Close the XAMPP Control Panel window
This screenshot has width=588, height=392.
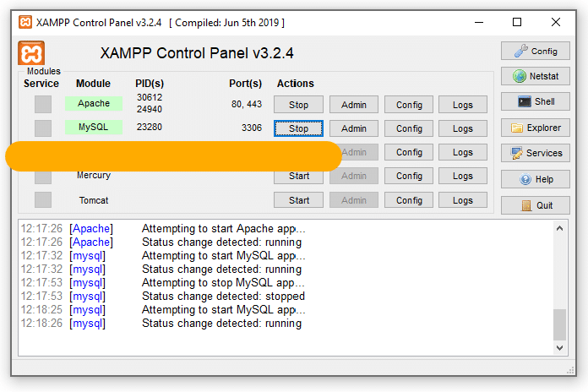[556, 23]
